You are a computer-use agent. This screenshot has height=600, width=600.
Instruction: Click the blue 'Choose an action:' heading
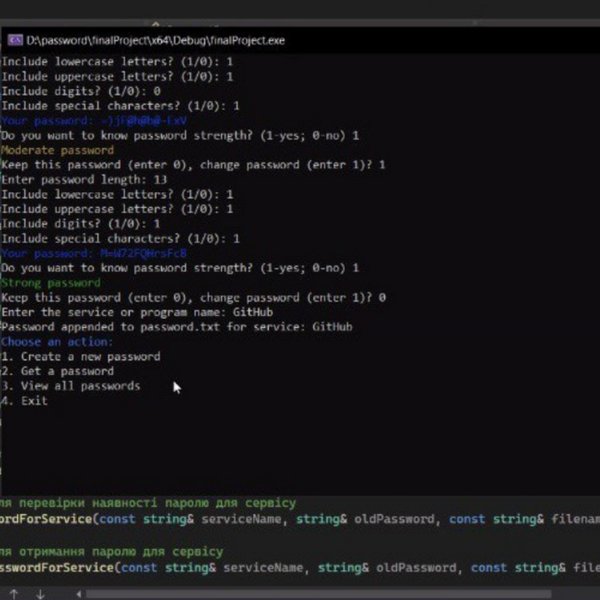click(x=57, y=341)
